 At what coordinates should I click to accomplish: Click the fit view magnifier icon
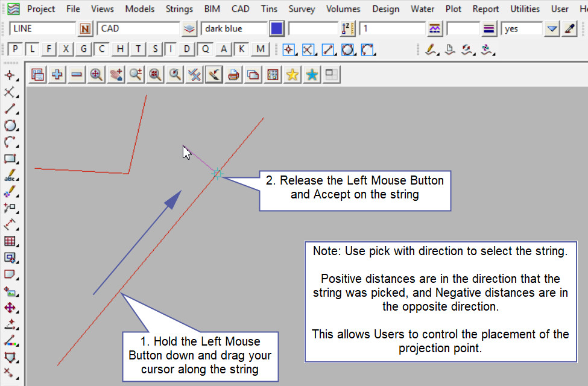pyautogui.click(x=96, y=75)
